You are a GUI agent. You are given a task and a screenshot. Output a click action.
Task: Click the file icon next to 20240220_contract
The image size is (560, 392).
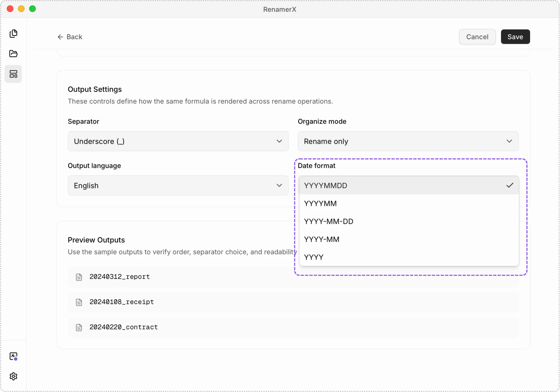[x=79, y=327]
